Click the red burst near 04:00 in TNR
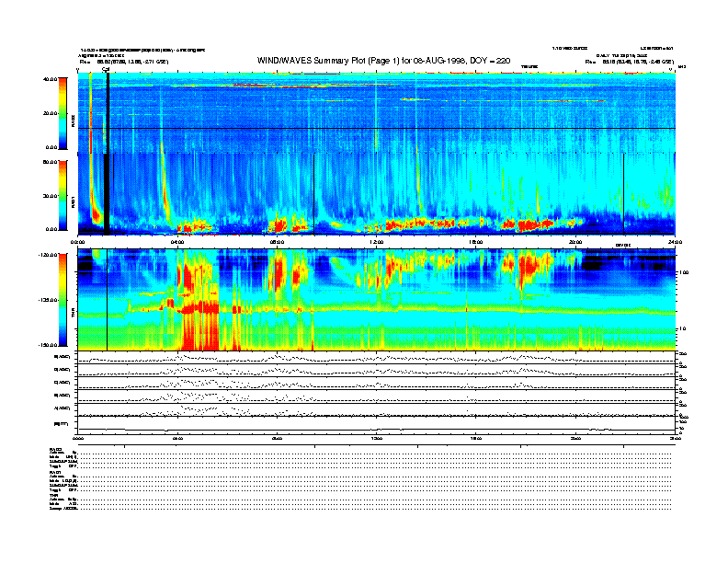The width and height of the screenshot is (728, 563). pos(188,278)
